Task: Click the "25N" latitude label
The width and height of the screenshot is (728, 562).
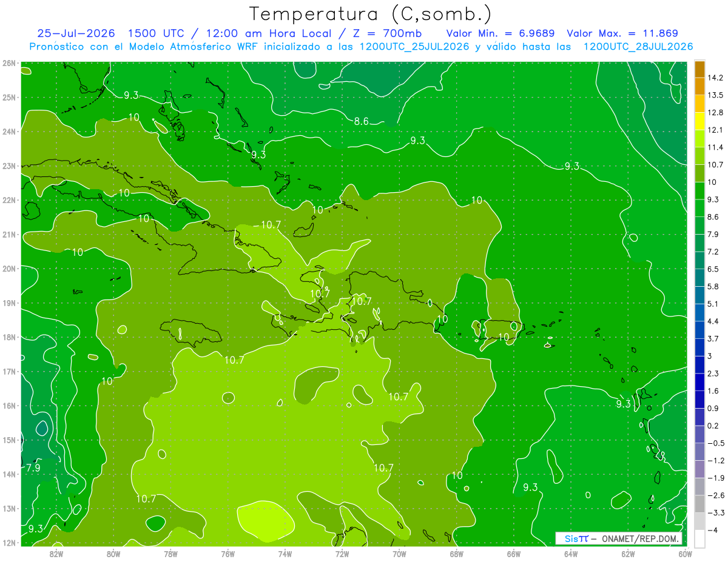Action: 8,97
